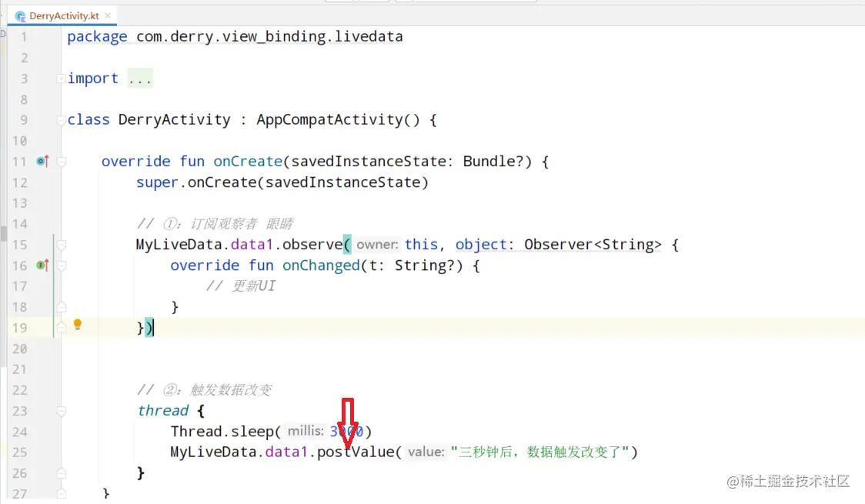Close the DerryActivity.kt tab
This screenshot has width=865, height=504.
pyautogui.click(x=108, y=15)
